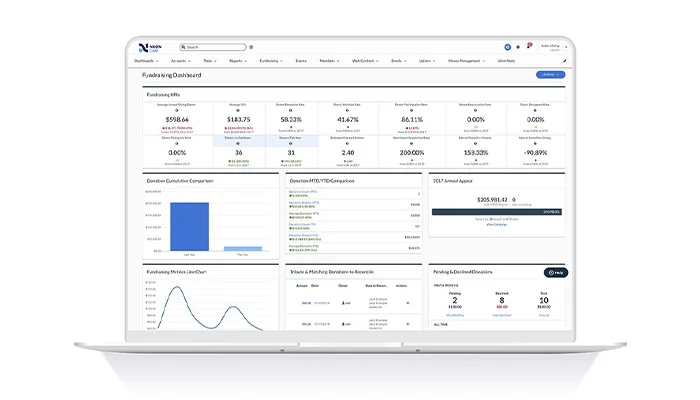Viewport: 700px width, 400px height.
Task: Click the user name in header
Action: pyautogui.click(x=550, y=46)
